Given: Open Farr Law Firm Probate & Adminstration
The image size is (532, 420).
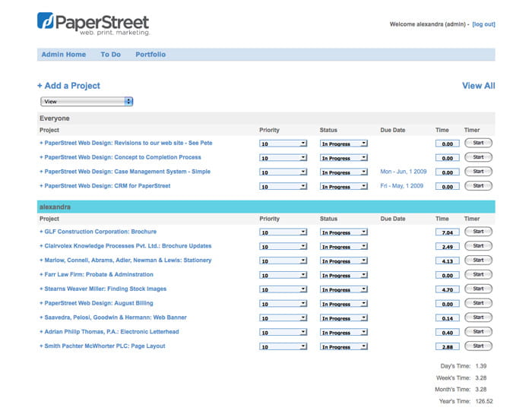Looking at the screenshot, I should click(97, 274).
